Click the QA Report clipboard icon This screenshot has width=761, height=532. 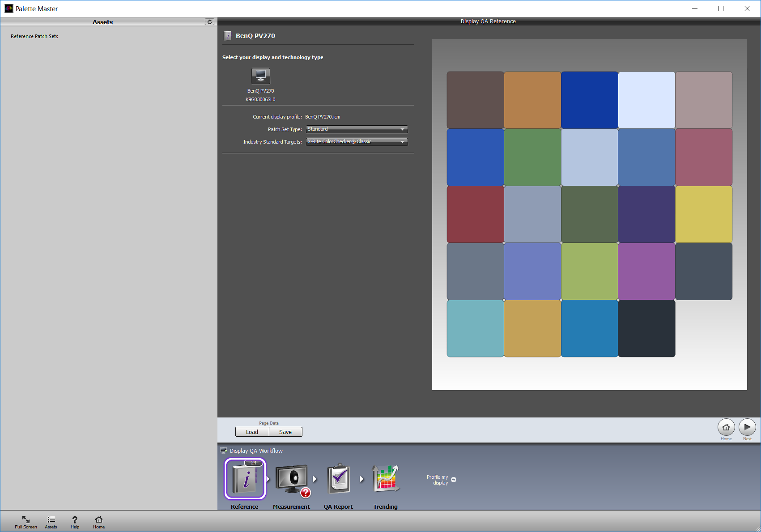point(339,479)
